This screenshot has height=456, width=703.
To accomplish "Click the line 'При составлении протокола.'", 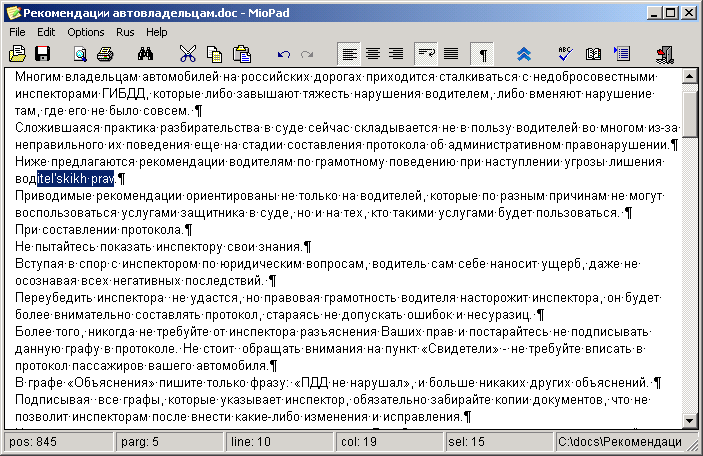I will pyautogui.click(x=100, y=230).
